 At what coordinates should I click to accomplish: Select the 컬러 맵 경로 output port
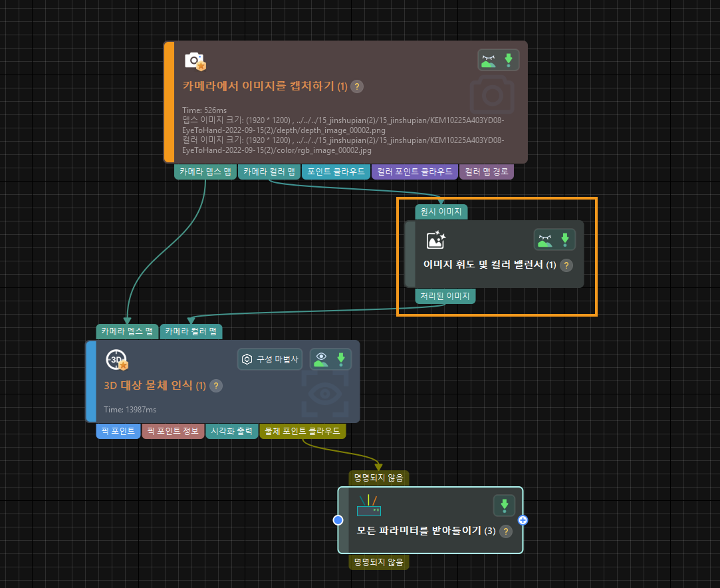tap(486, 172)
